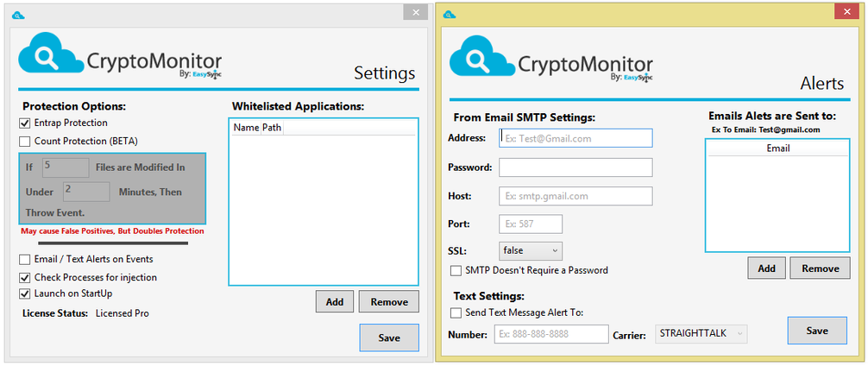Screen dimensions: 868x366
Task: Click the files modified count field showing 5
Action: 66,167
